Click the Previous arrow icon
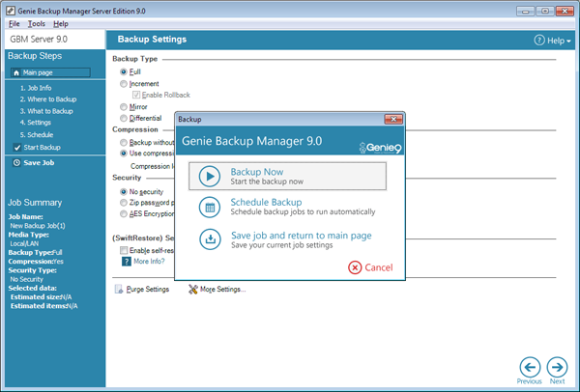The height and width of the screenshot is (392, 580). click(x=530, y=367)
